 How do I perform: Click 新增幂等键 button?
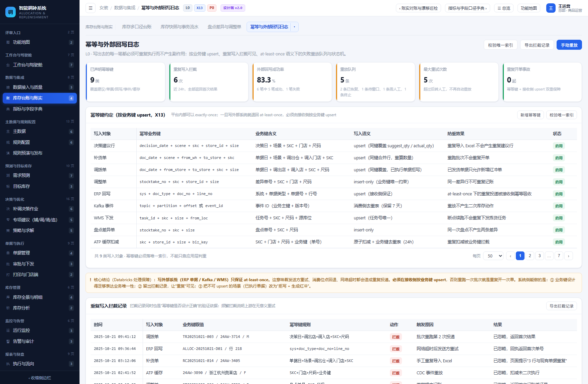[x=530, y=115]
